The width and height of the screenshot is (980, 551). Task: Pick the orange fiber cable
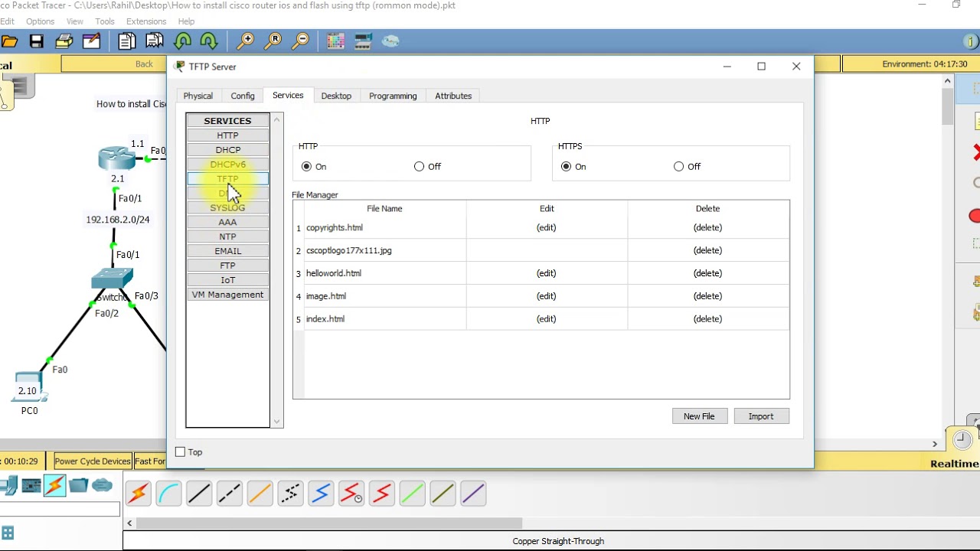click(x=260, y=493)
